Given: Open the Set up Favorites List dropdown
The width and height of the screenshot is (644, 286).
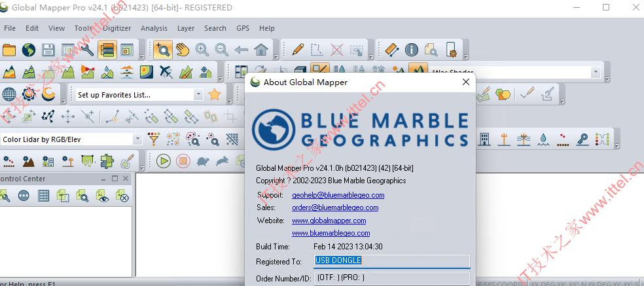Looking at the screenshot, I should 198,95.
